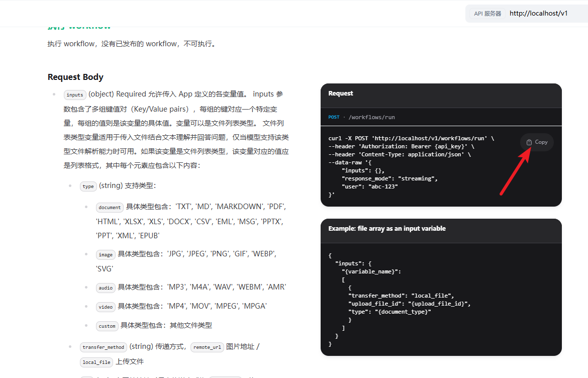This screenshot has height=378, width=588.
Task: Select the 'custom' type tag
Action: pyautogui.click(x=107, y=326)
